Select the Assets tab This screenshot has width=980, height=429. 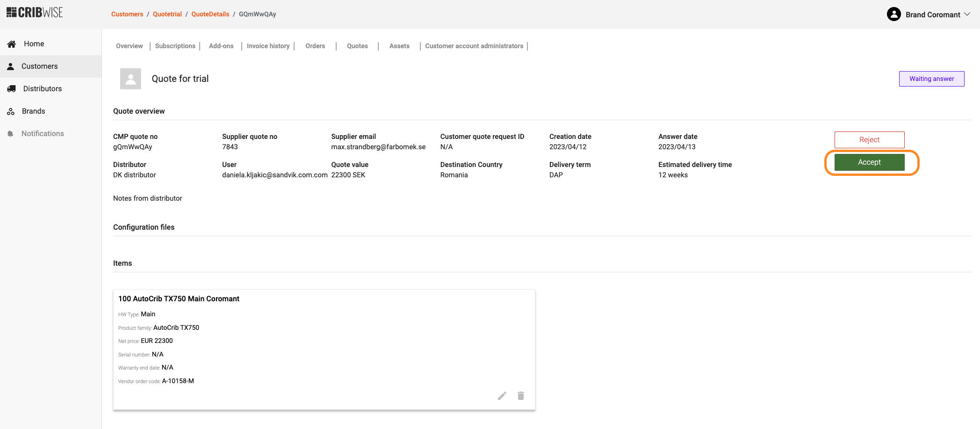pyautogui.click(x=399, y=46)
